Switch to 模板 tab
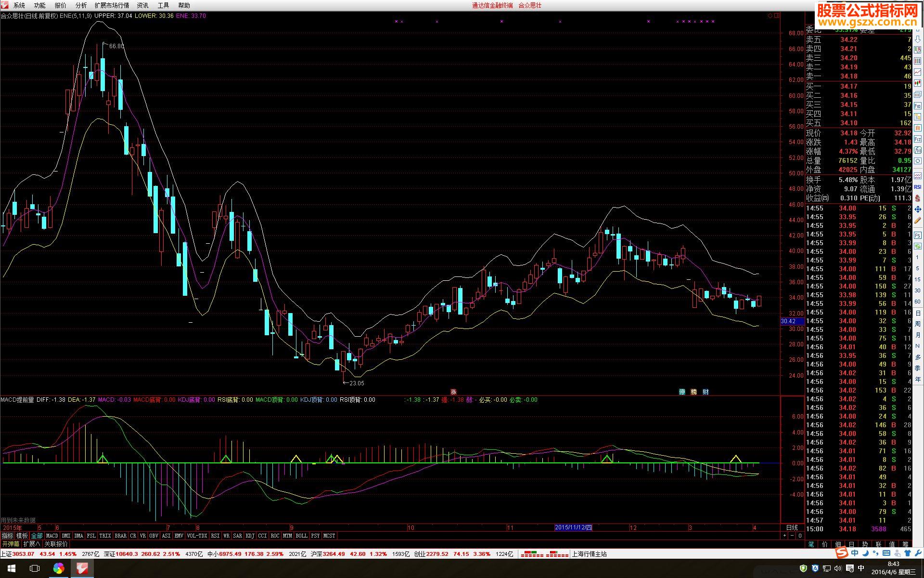The width and height of the screenshot is (924, 578). (x=22, y=536)
